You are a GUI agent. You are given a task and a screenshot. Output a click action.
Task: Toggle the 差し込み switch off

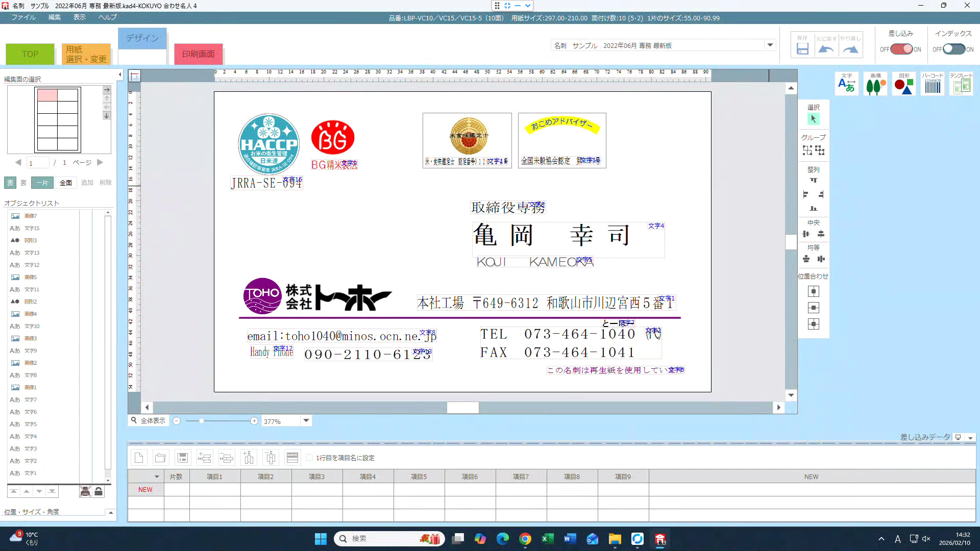(x=901, y=49)
